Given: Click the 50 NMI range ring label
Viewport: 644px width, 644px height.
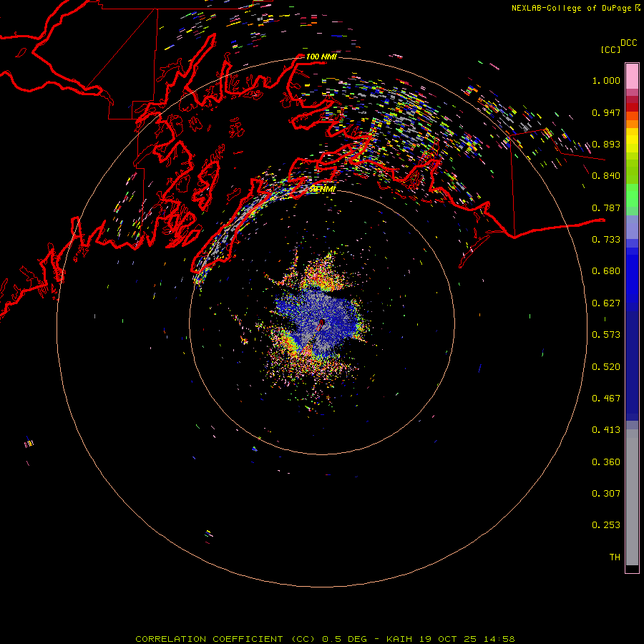Looking at the screenshot, I should point(323,189).
